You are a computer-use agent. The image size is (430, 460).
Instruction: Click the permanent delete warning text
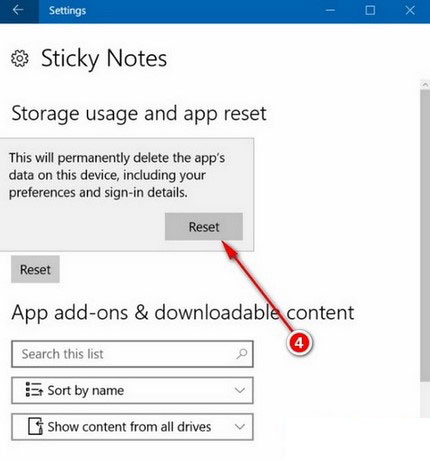(x=117, y=175)
